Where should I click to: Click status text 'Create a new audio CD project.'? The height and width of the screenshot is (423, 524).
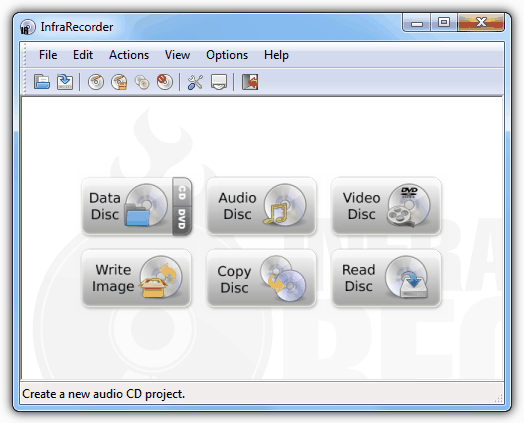104,394
